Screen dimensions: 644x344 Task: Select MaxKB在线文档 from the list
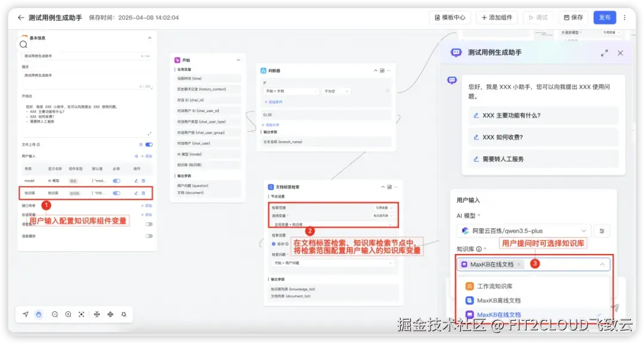534,314
